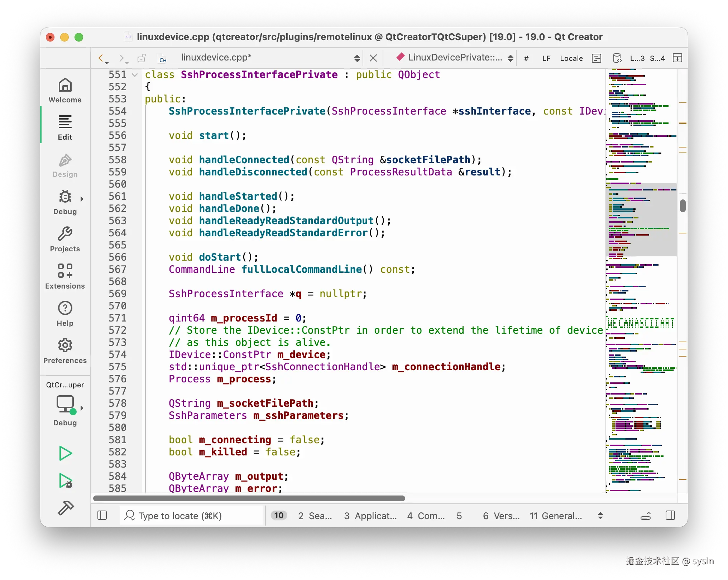
Task: Click the LF line ending button
Action: 546,58
